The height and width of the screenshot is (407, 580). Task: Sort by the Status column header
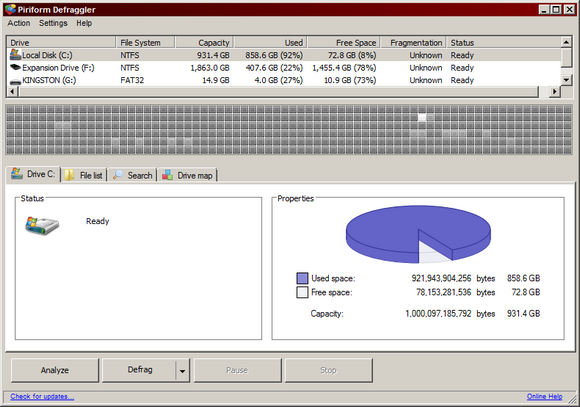(503, 43)
